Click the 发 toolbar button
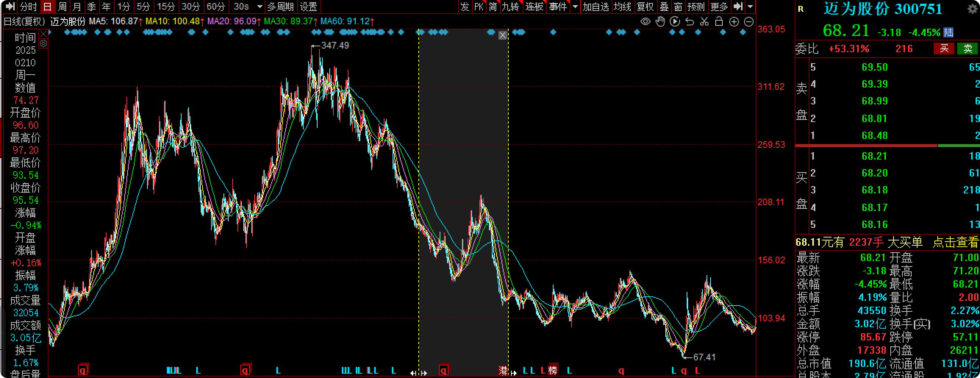The height and width of the screenshot is (378, 980). (465, 7)
